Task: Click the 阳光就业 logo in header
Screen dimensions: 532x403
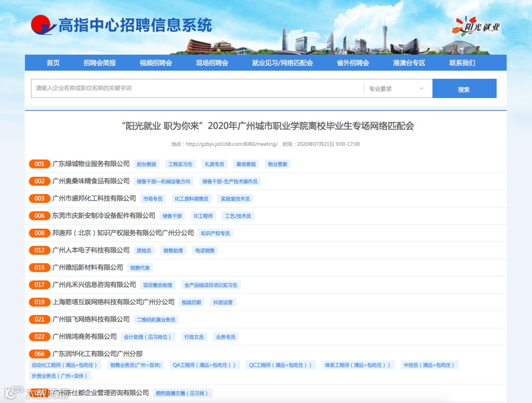Action: 476,26
